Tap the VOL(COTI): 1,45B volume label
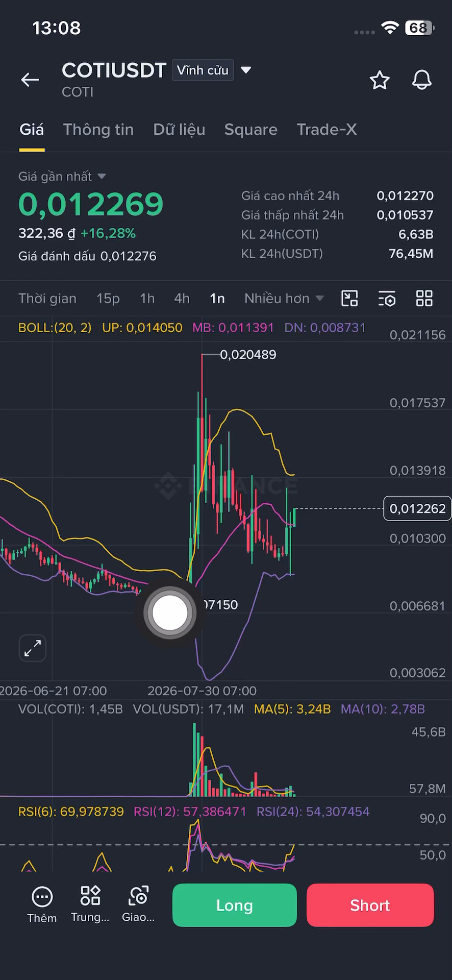This screenshot has width=452, height=980. tap(70, 709)
